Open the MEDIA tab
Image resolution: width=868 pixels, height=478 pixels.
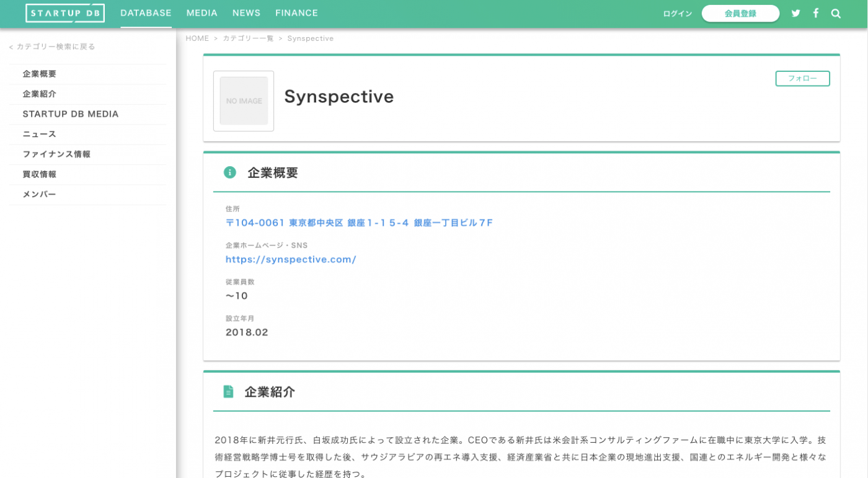tap(202, 13)
